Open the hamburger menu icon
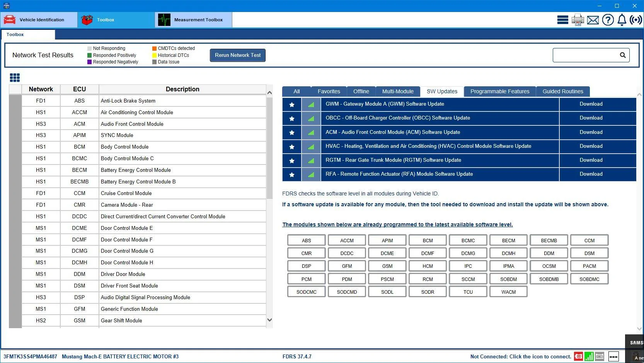The image size is (644, 363). 562,20
